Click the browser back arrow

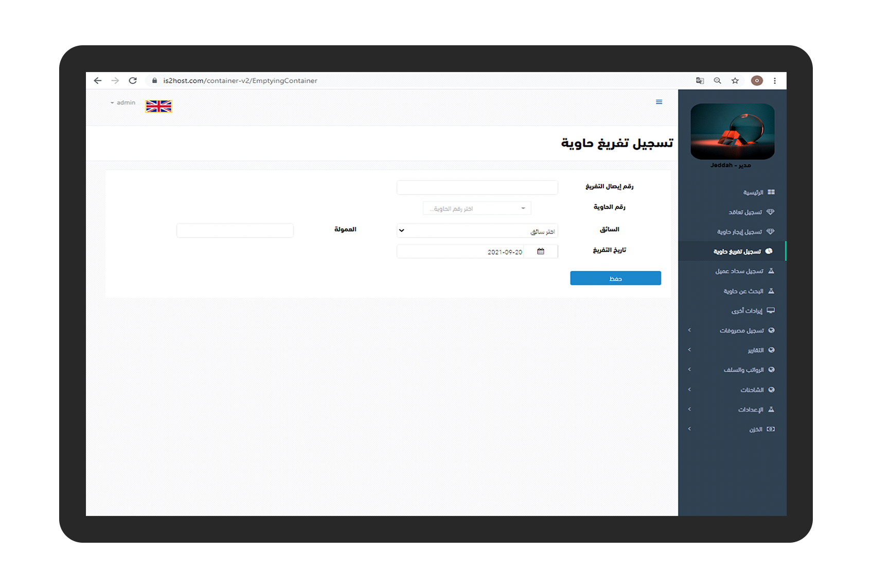coord(98,80)
